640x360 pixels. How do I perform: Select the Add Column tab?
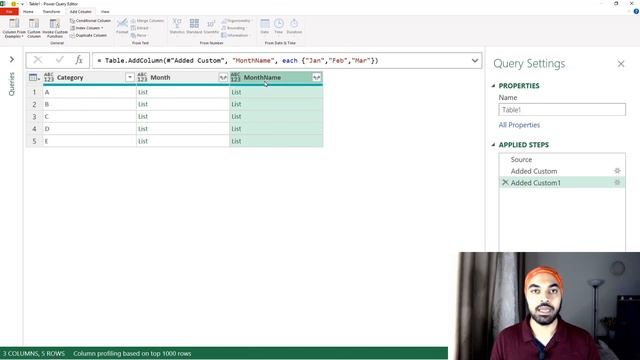[x=80, y=11]
